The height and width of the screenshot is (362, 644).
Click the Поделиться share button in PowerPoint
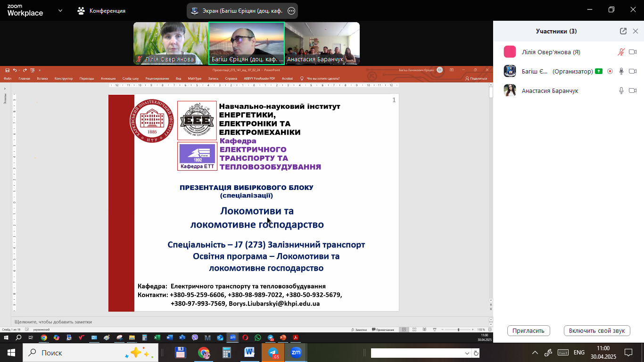tap(476, 79)
